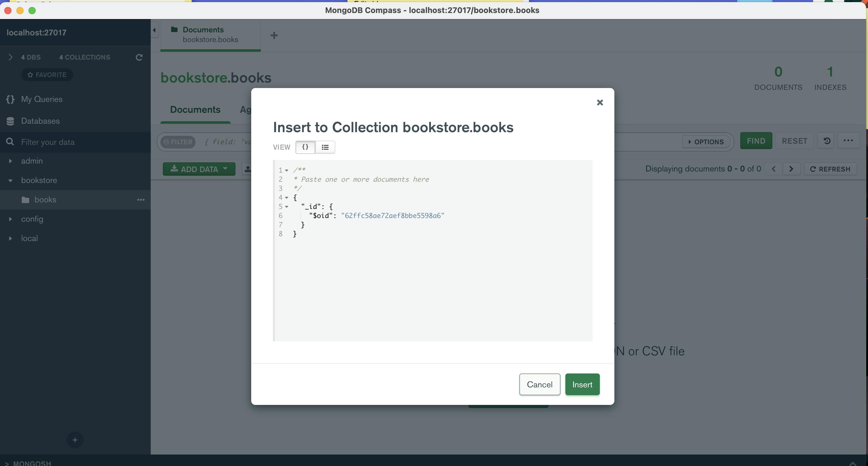Viewport: 868px width, 466px height.
Task: Select the Documents bookstore.books tab
Action: (x=210, y=35)
